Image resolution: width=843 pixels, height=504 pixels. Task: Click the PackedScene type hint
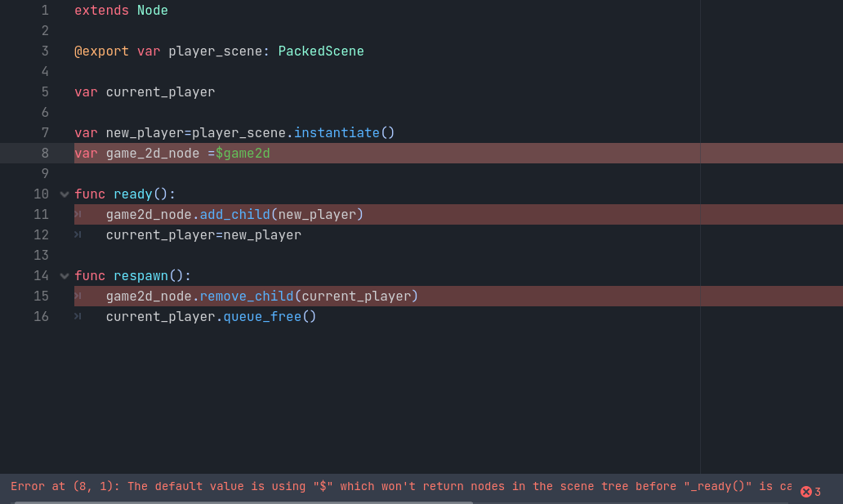(321, 51)
